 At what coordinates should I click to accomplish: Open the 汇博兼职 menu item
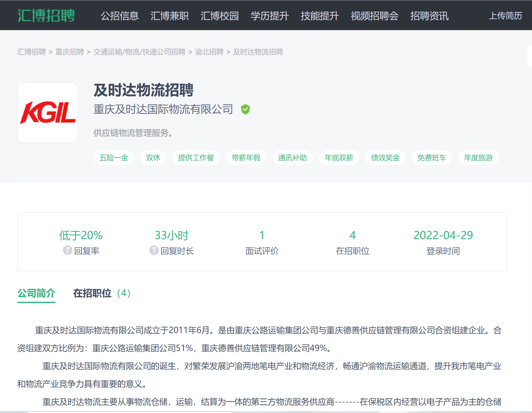170,16
